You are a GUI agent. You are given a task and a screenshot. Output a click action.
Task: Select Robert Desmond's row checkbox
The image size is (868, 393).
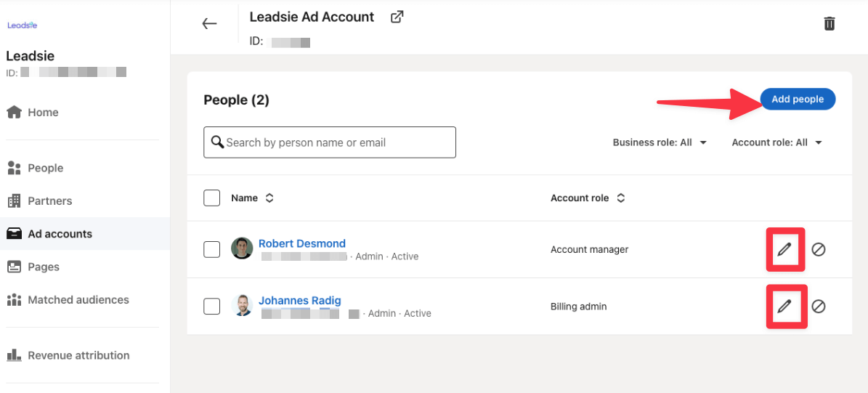coord(212,250)
